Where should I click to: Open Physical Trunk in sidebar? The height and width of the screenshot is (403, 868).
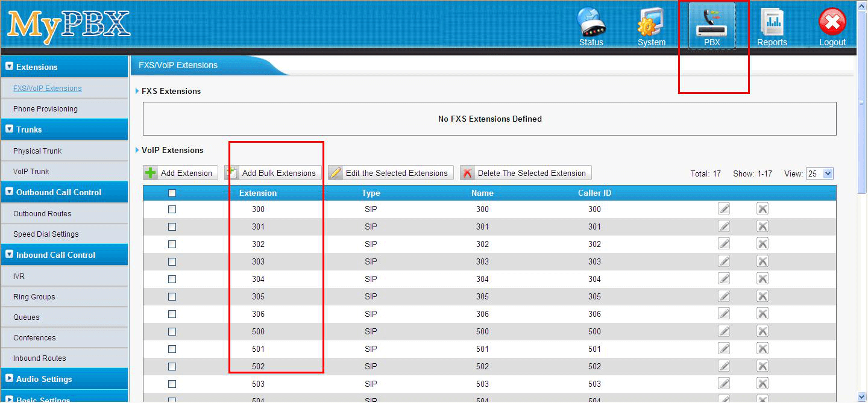point(37,151)
